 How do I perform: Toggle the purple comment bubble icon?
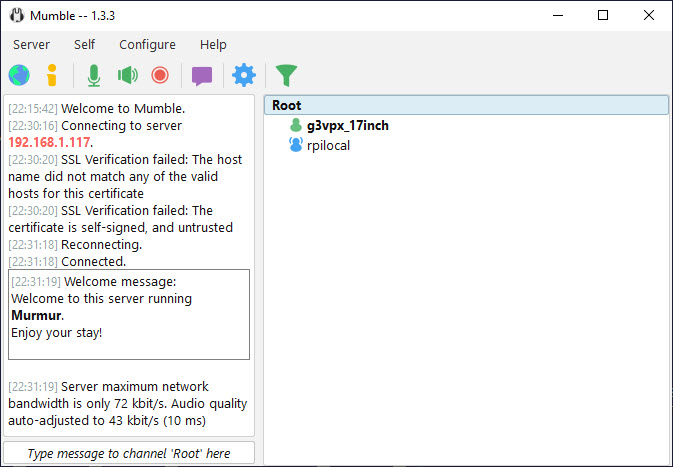click(202, 76)
